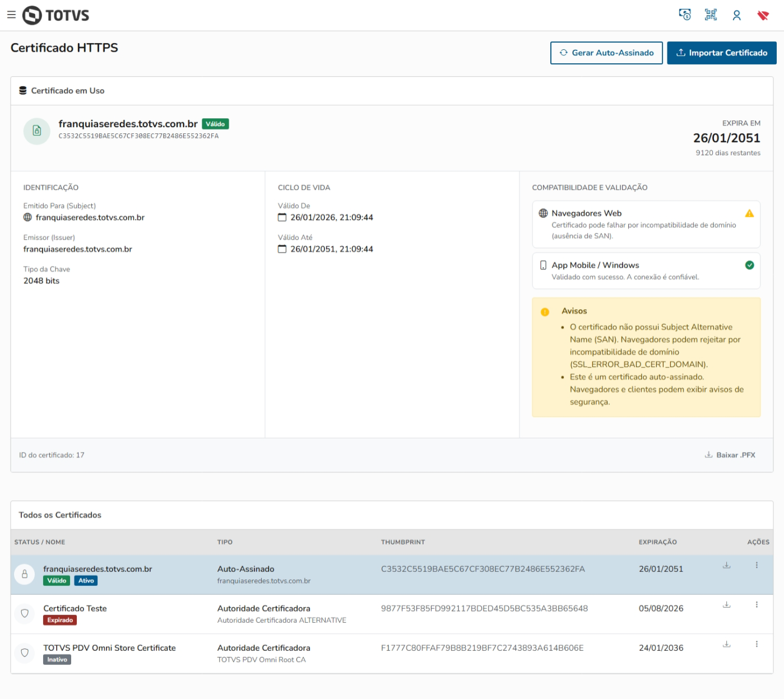Click the red connection status icon

(x=763, y=15)
